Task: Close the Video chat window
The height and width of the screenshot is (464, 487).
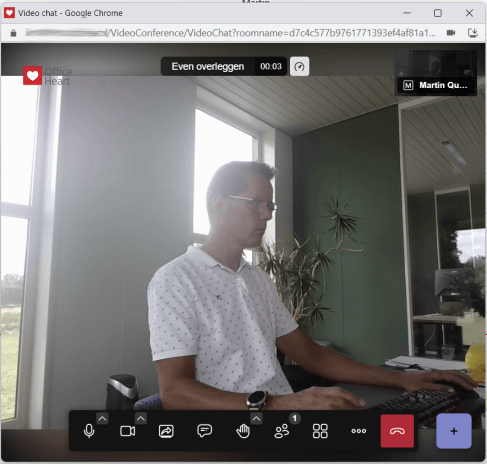Action: [x=469, y=13]
